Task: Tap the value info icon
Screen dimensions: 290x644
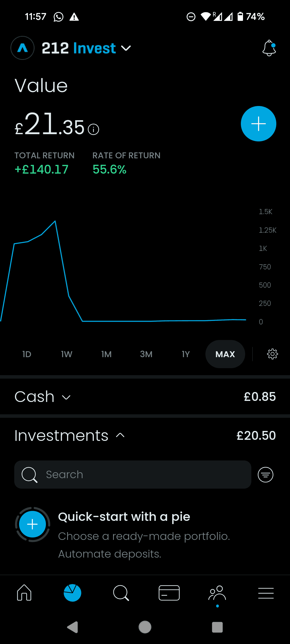Action: 93,129
